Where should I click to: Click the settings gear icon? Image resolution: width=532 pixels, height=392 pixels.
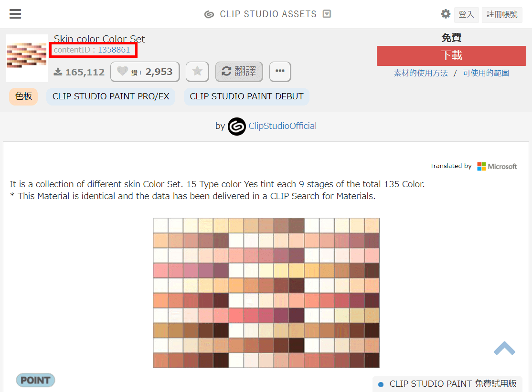click(x=445, y=14)
